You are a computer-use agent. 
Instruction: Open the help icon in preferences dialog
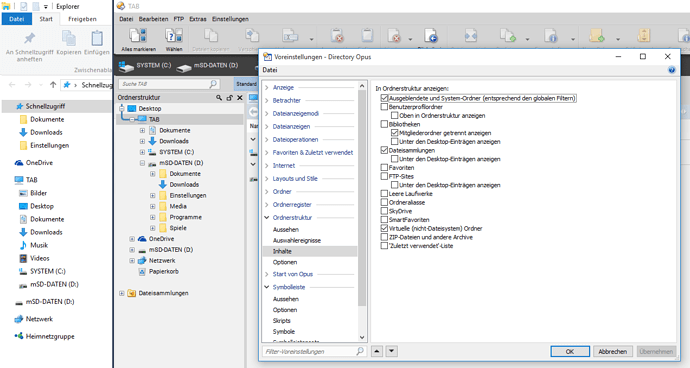pos(672,70)
